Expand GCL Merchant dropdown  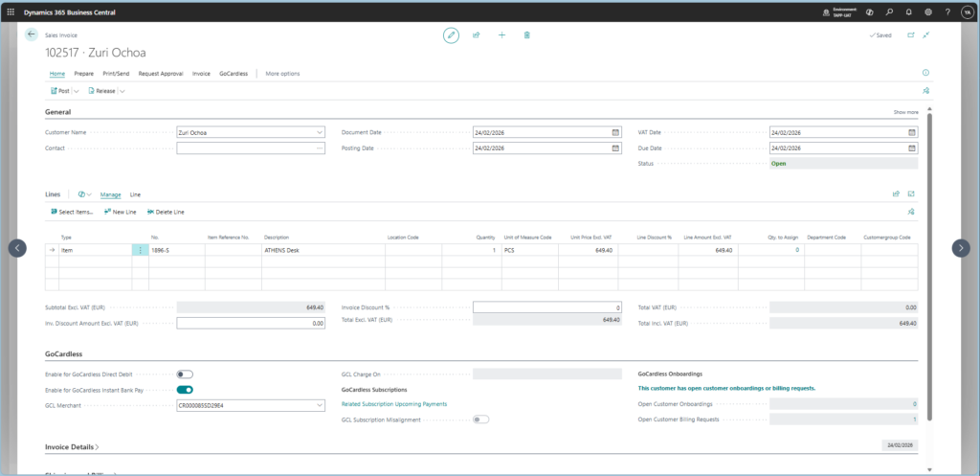tap(320, 405)
